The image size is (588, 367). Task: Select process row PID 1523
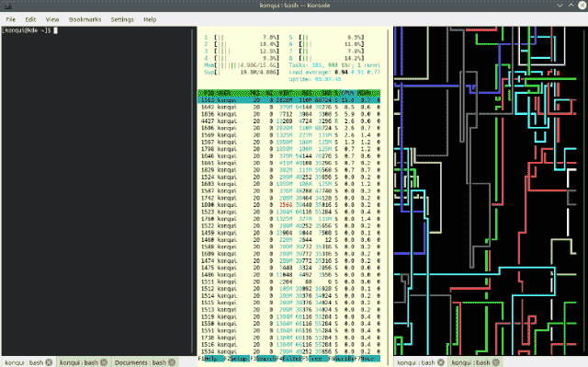pos(289,212)
